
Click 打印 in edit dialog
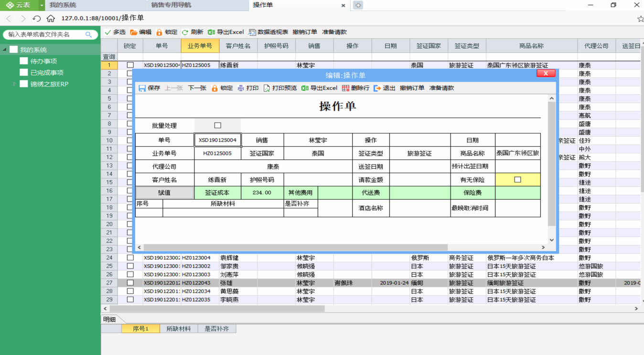pyautogui.click(x=248, y=88)
